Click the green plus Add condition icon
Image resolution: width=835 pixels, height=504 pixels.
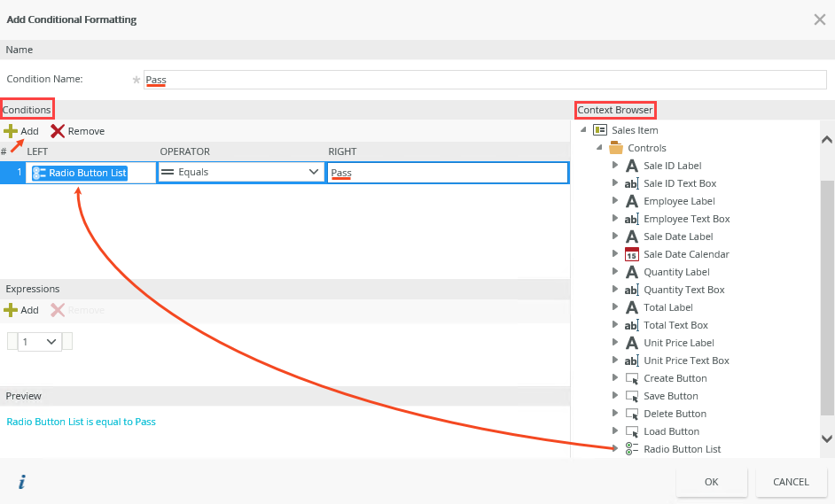pos(11,131)
